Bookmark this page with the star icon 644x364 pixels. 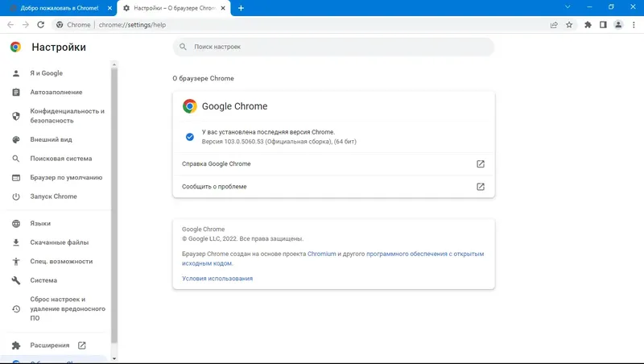(x=569, y=25)
